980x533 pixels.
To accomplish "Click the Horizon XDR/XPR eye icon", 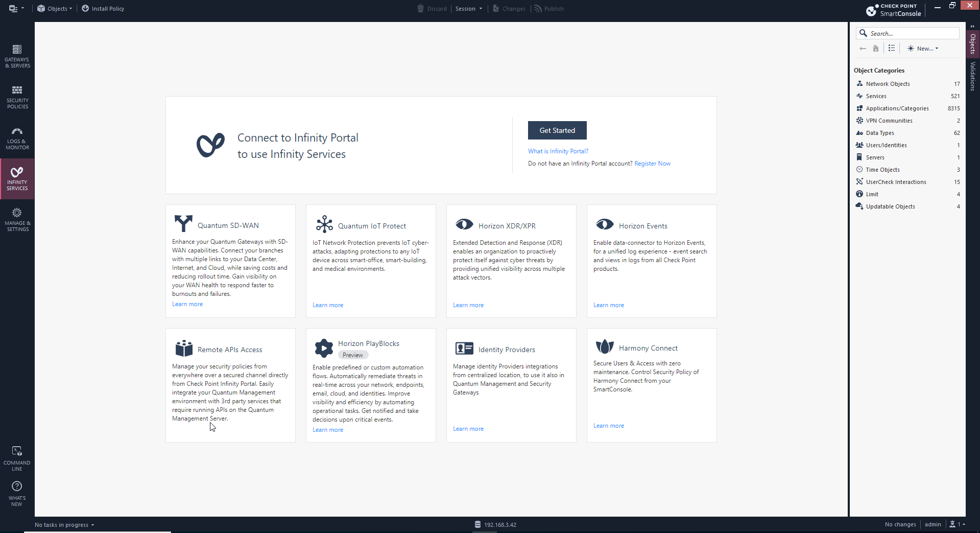I will 464,224.
